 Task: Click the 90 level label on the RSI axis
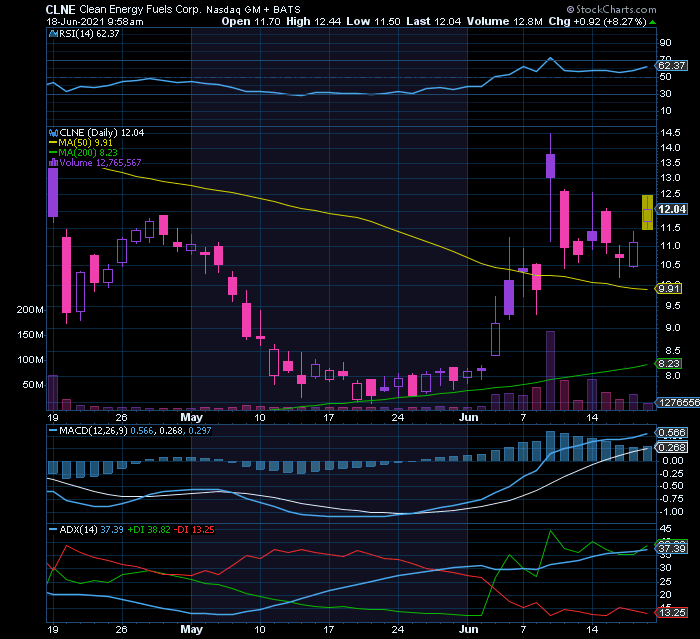point(666,43)
